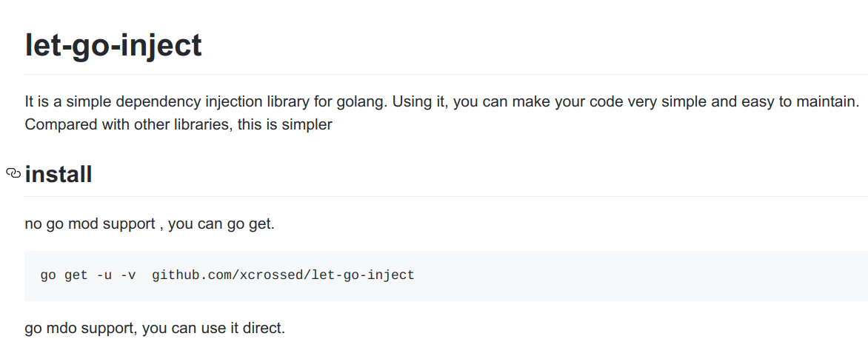
Task: Click the "no go mod support" sentence
Action: pyautogui.click(x=90, y=224)
